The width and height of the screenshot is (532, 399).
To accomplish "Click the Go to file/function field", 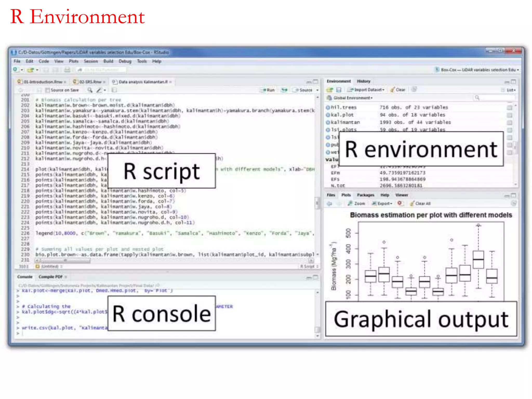I will click(x=101, y=70).
